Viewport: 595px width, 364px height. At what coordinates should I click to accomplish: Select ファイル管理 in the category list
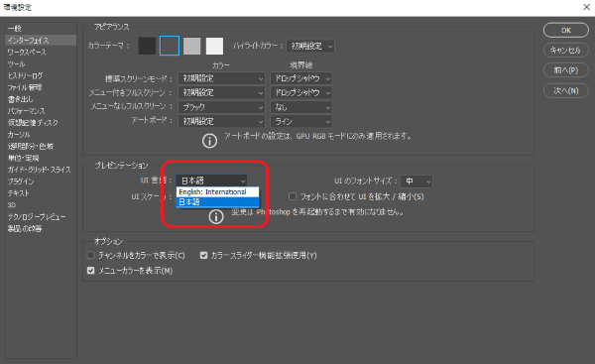coord(41,87)
